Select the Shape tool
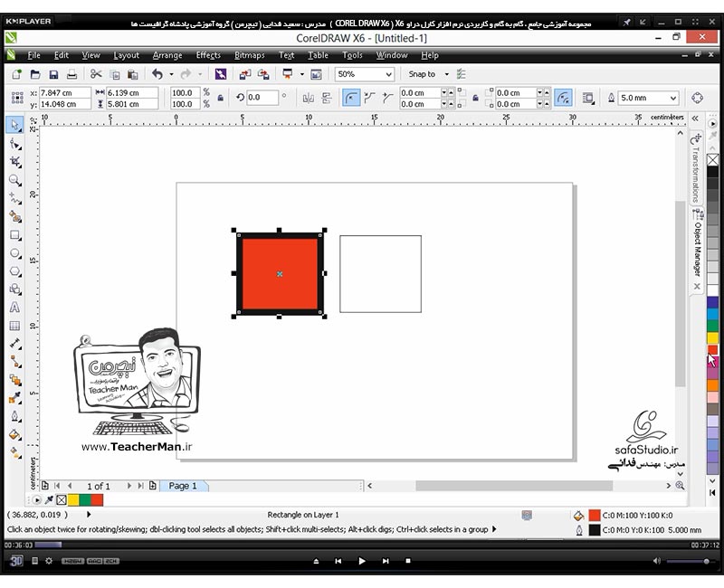The image size is (724, 588). tap(14, 144)
